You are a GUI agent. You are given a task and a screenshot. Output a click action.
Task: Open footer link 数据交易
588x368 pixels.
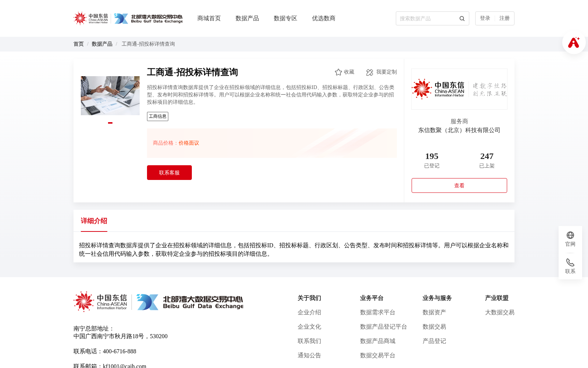(434, 327)
